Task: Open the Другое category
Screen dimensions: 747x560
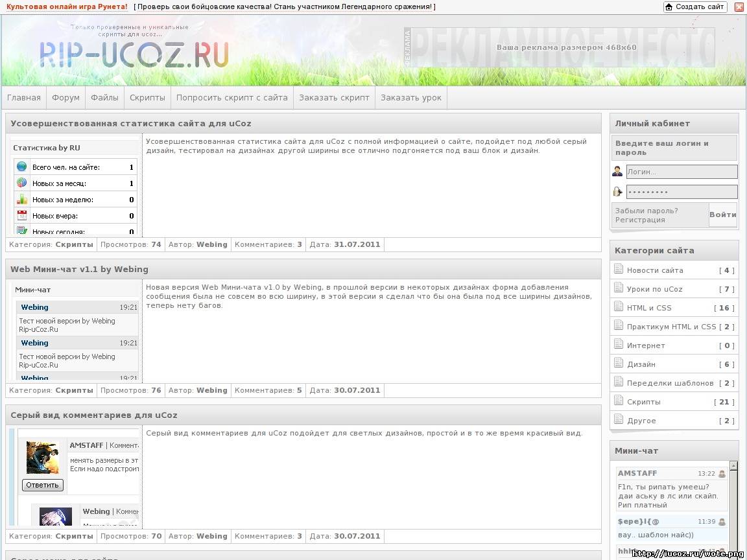Action: (x=641, y=421)
